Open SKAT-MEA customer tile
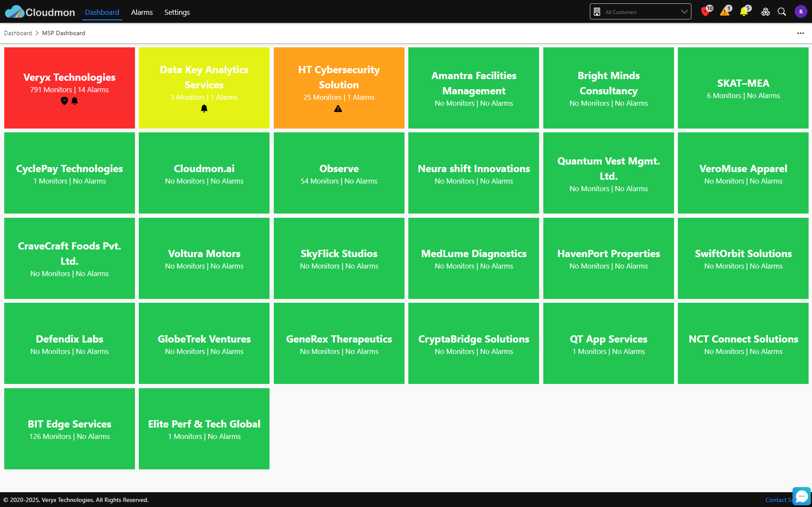 click(x=743, y=88)
